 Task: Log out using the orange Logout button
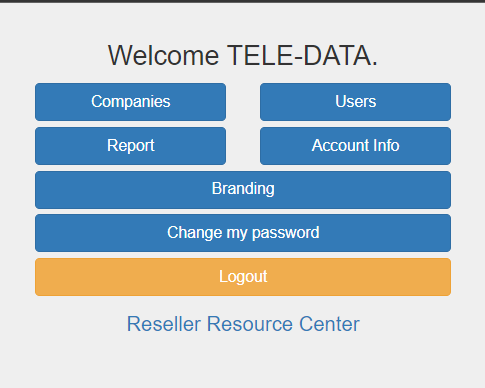243,277
